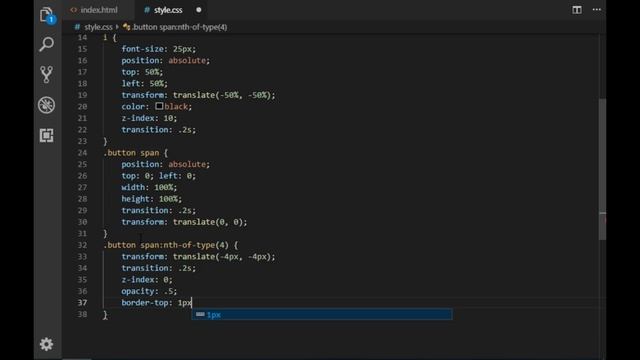Click the 'left: 50%;' line

click(x=144, y=83)
